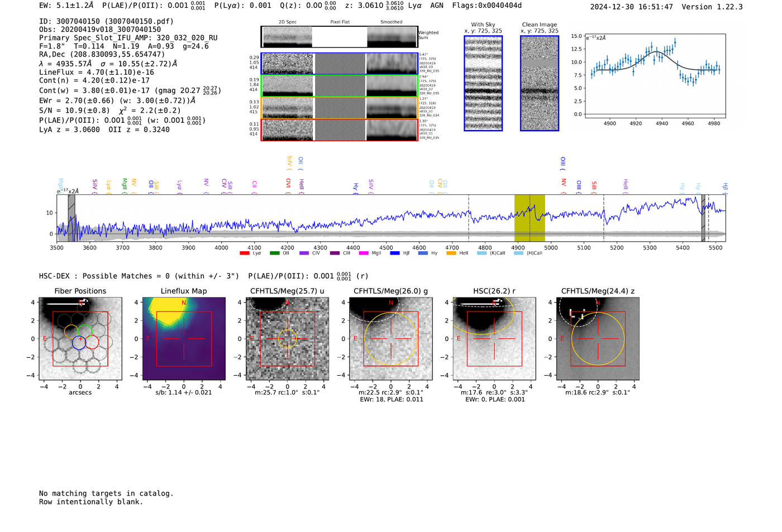Open the HSC(26.2) r cutout image
The image size is (782, 532).
click(494, 338)
